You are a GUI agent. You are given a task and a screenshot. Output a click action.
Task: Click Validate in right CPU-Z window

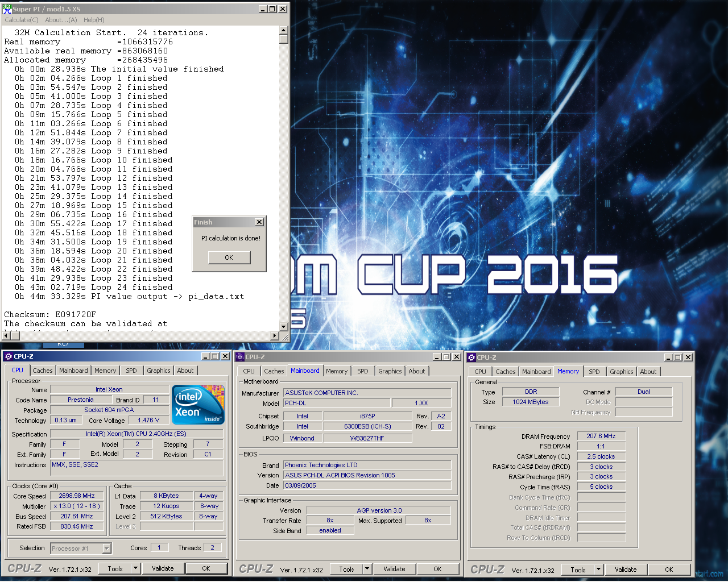626,569
